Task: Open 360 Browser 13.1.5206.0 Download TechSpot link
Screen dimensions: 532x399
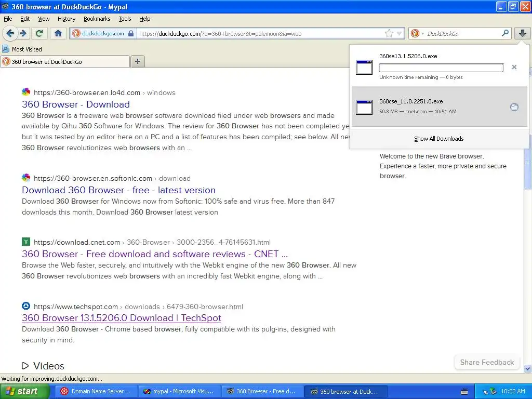Action: (x=122, y=318)
